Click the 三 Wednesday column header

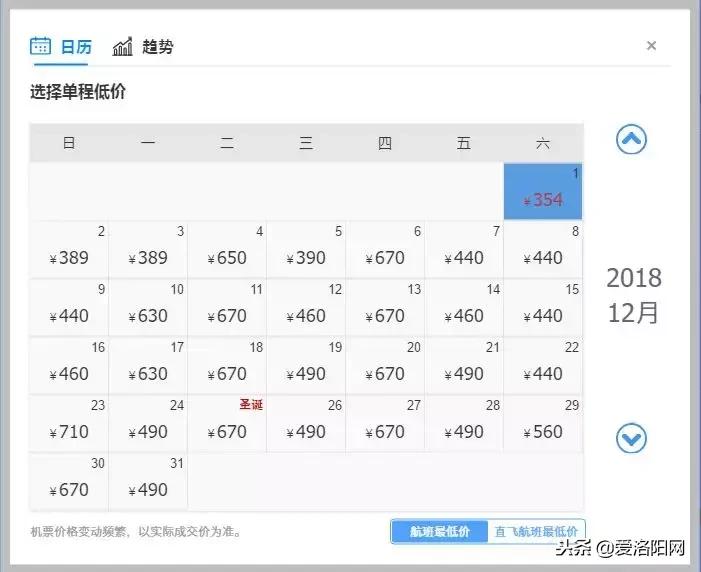pyautogui.click(x=306, y=143)
